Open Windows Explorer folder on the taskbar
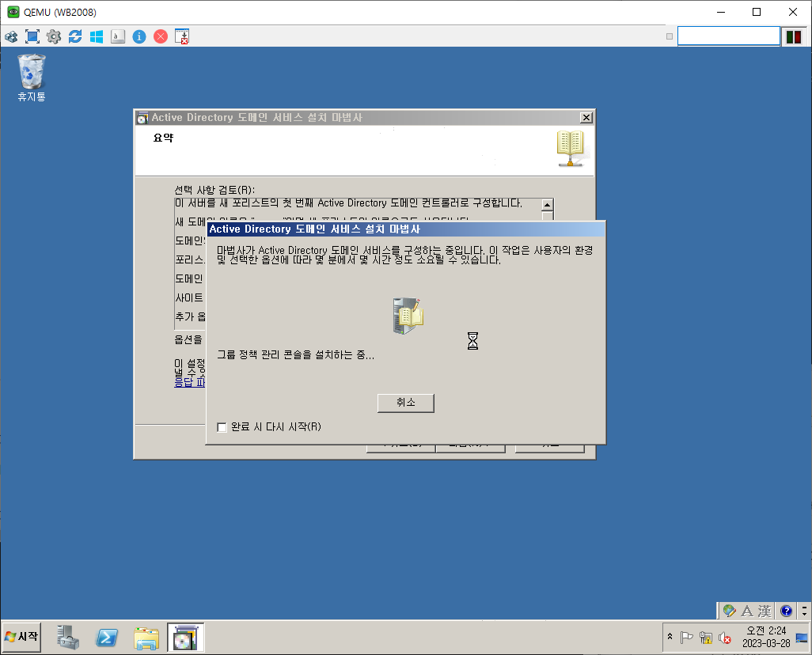The height and width of the screenshot is (655, 812). 146,638
